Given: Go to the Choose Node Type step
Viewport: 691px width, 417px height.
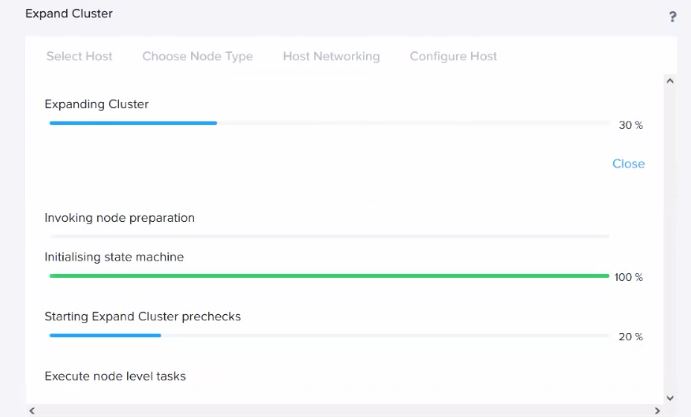Looking at the screenshot, I should [197, 56].
